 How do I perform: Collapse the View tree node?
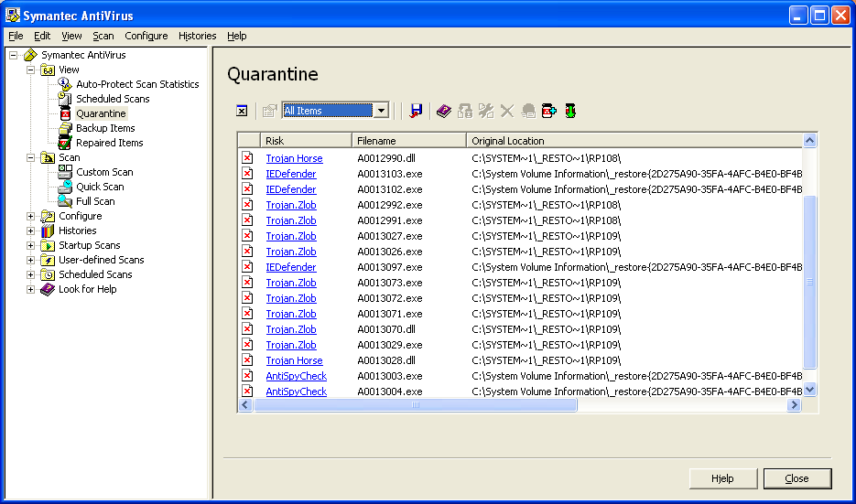tap(31, 70)
